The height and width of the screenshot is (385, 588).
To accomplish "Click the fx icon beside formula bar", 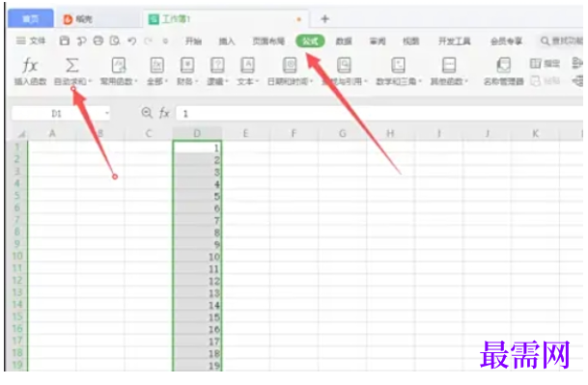I will (164, 113).
